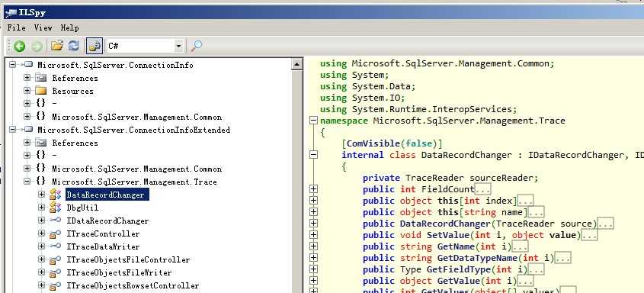Select References icon under ConnectionInfoExtended
Screen dimensions: 644x293
(40, 143)
